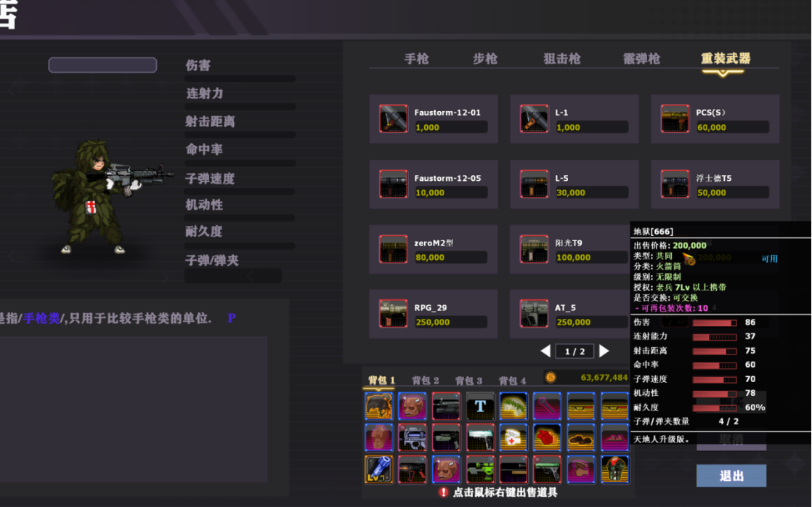This screenshot has height=507, width=812.
Task: Switch to 背包 2 inventory tab
Action: point(425,381)
